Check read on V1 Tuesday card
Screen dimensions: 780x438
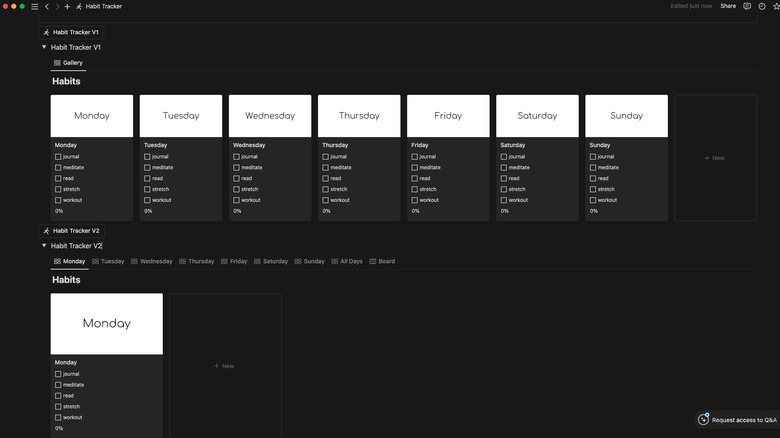[x=147, y=179]
